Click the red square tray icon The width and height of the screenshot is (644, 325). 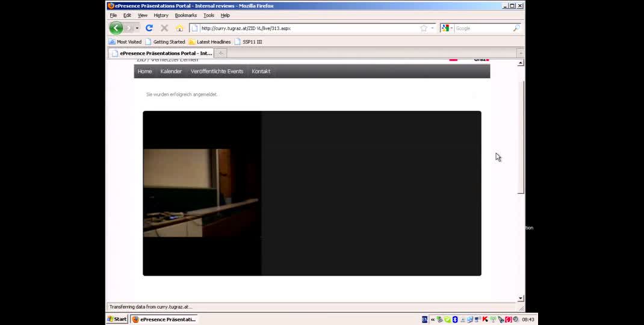click(508, 319)
